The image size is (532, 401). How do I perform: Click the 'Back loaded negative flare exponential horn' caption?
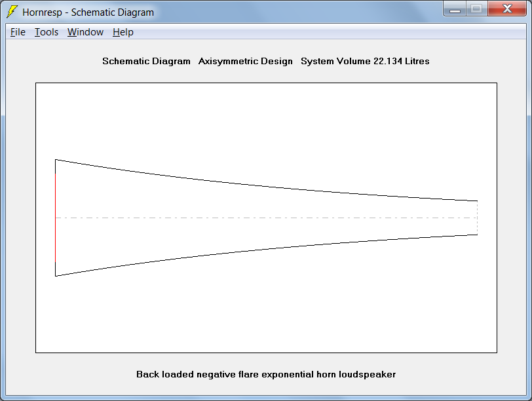tap(266, 374)
